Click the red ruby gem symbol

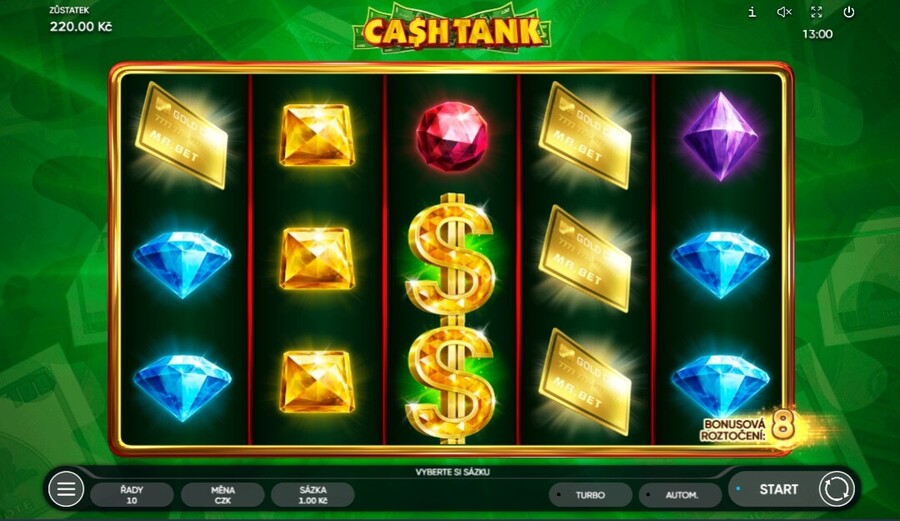point(452,136)
